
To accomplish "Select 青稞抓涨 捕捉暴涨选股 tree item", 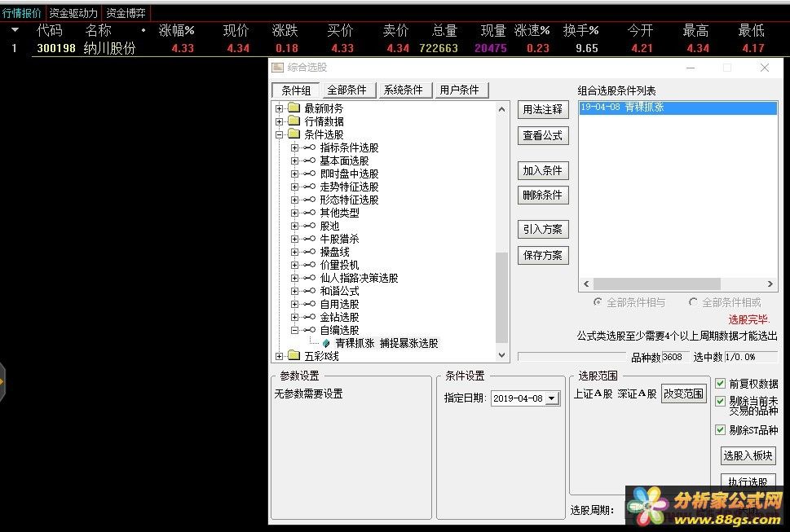I will click(x=386, y=343).
